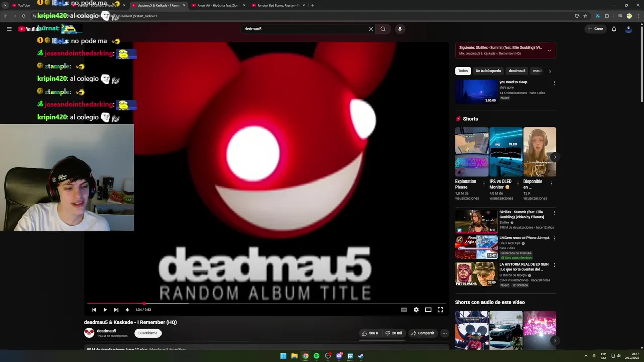Skip to the previous video
Screen dimensions: 644x362
93,310
